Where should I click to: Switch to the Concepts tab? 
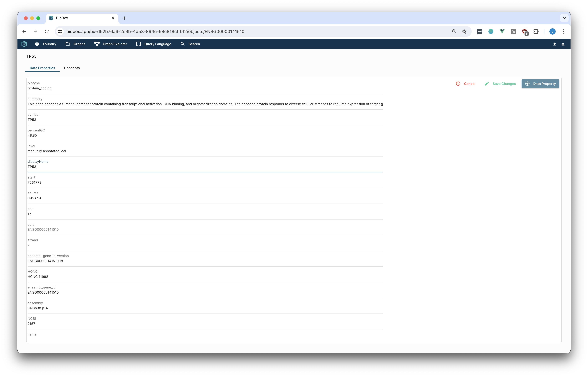(72, 68)
